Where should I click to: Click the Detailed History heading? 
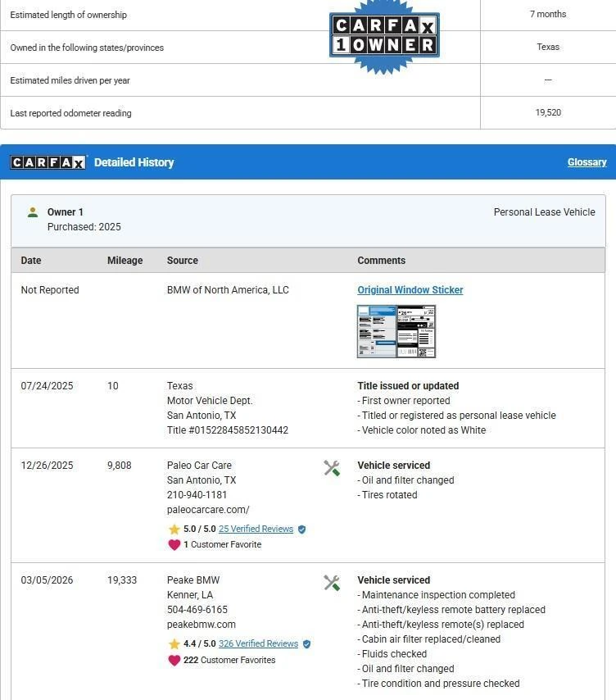click(x=134, y=162)
